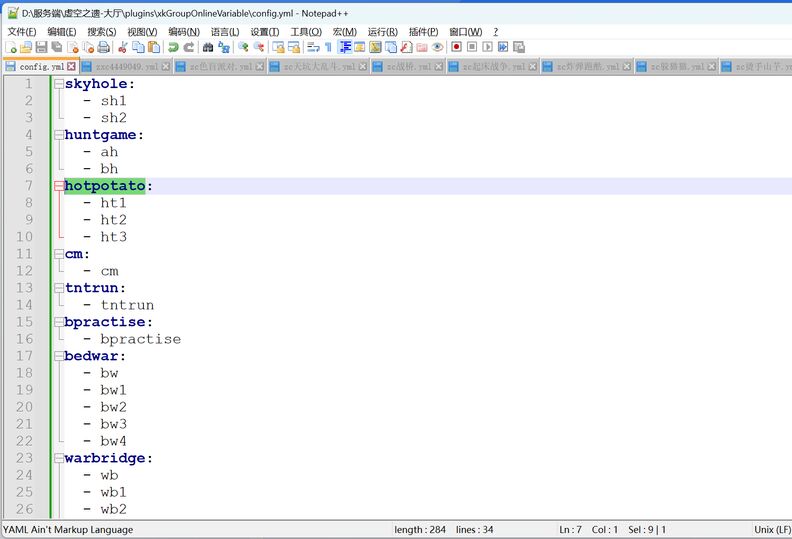Viewport: 792px width, 539px height.
Task: Collapse the huntgame fold marker
Action: click(x=59, y=135)
